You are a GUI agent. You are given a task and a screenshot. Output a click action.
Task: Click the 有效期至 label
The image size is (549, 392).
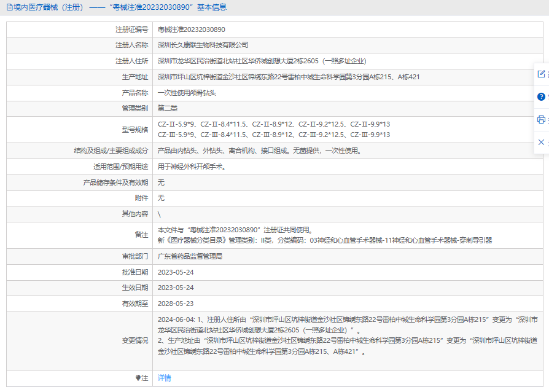pyautogui.click(x=135, y=304)
